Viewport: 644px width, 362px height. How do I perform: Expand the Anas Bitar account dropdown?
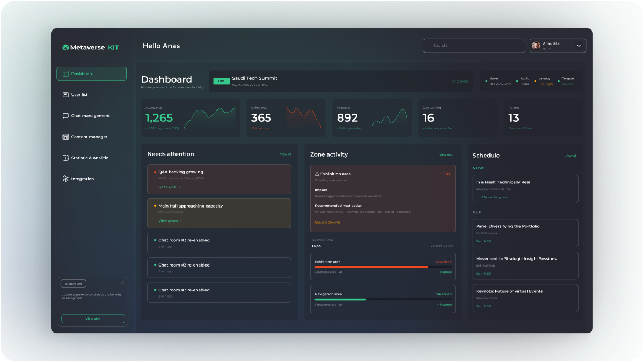[579, 46]
